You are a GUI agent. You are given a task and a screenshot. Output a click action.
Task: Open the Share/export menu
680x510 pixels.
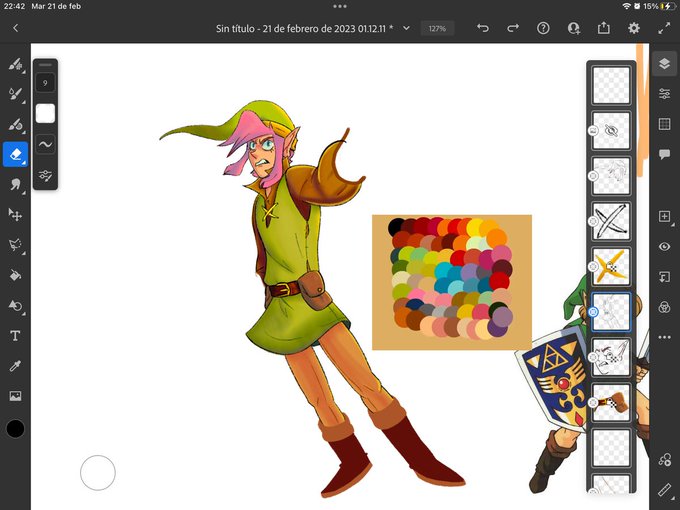[x=604, y=28]
